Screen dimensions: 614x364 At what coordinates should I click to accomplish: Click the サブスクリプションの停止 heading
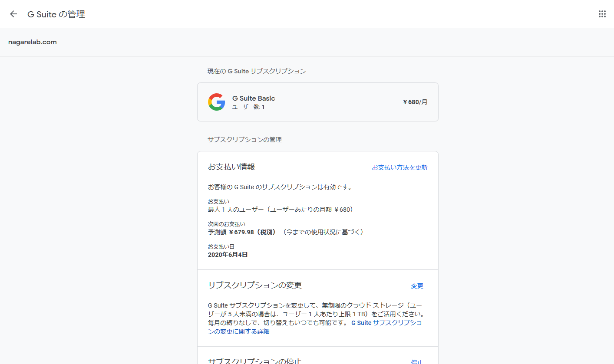click(x=255, y=361)
